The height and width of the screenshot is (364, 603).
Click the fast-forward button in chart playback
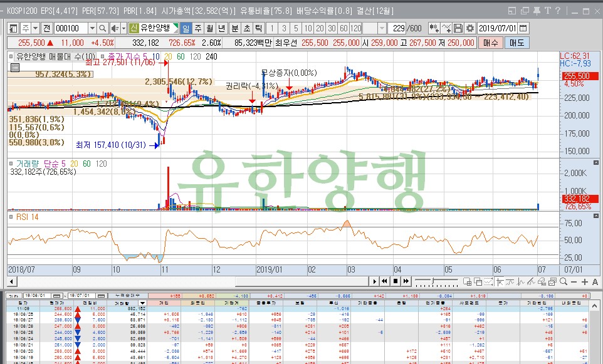[x=406, y=281]
